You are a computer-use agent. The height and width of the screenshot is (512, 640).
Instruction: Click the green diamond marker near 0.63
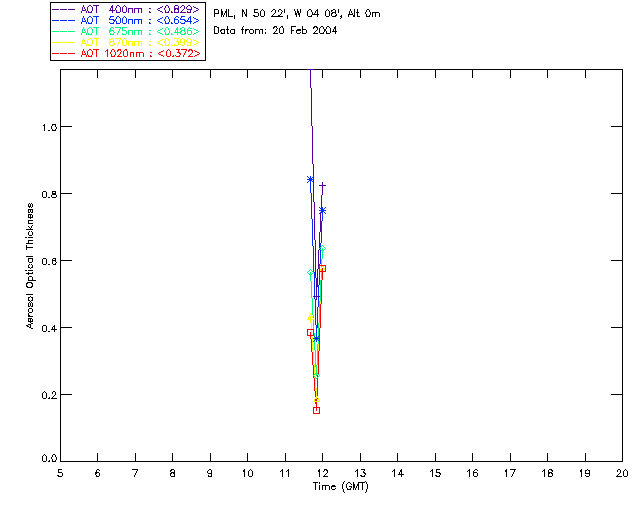click(x=322, y=248)
